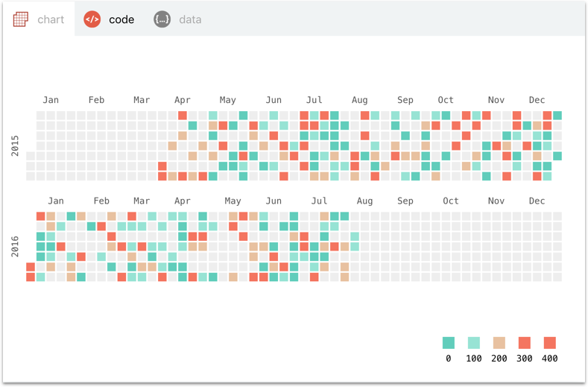Click the Jan label in 2015 calendar
The height and width of the screenshot is (387, 588).
coord(51,100)
